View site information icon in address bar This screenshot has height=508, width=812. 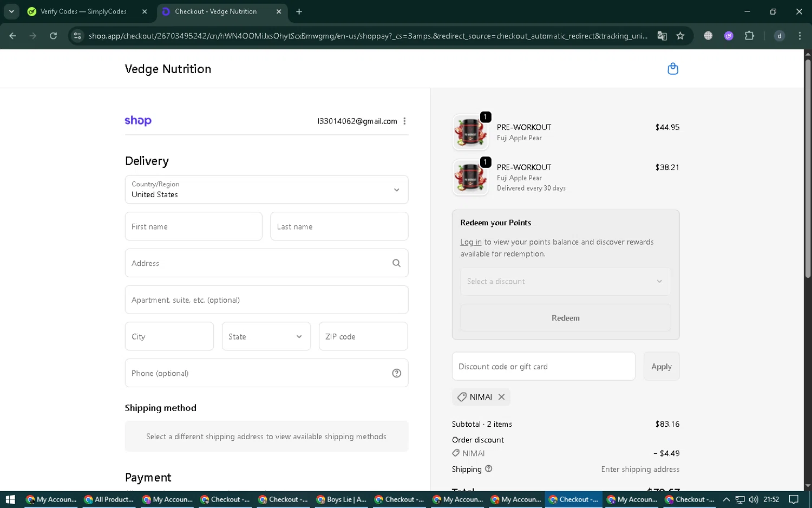(77, 36)
